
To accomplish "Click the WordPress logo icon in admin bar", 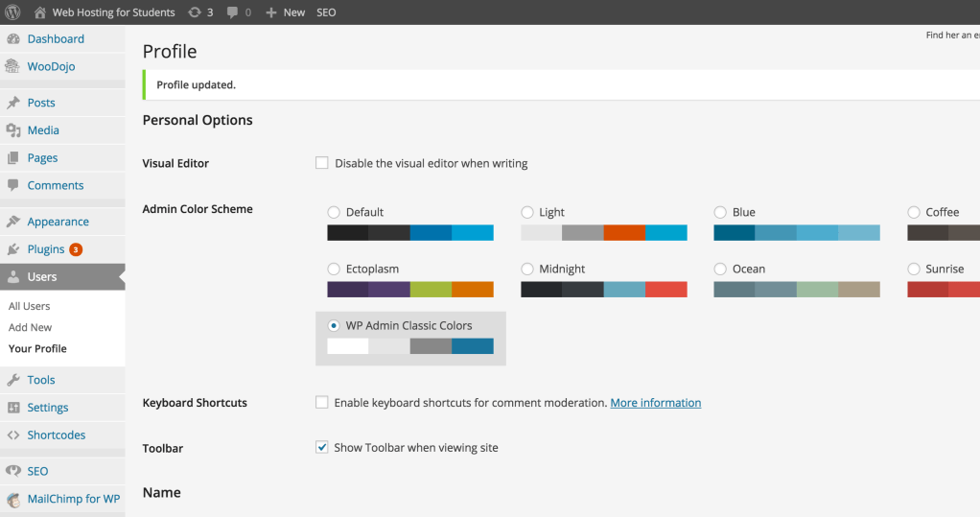I will 12,12.
